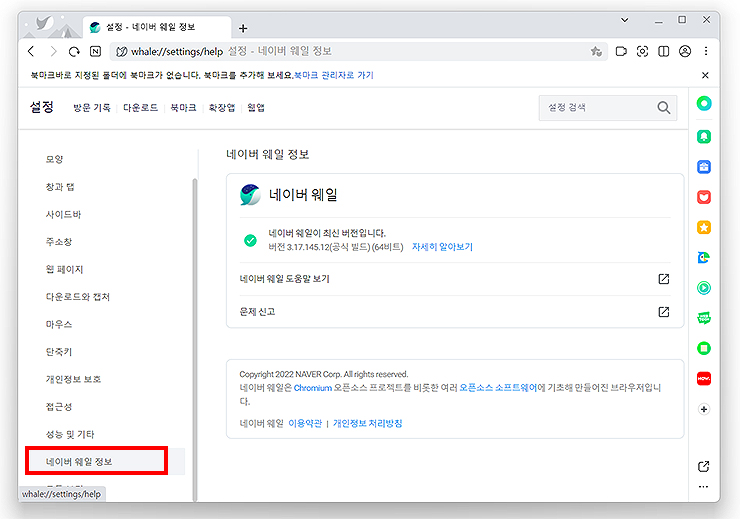Viewport: 740px width, 519px height.
Task: Open the user profile icon
Action: point(685,51)
